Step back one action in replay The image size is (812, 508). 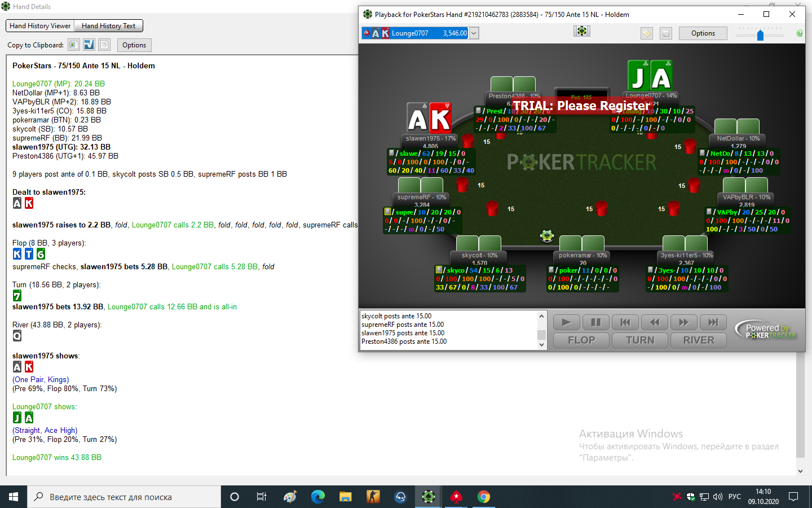tap(655, 322)
